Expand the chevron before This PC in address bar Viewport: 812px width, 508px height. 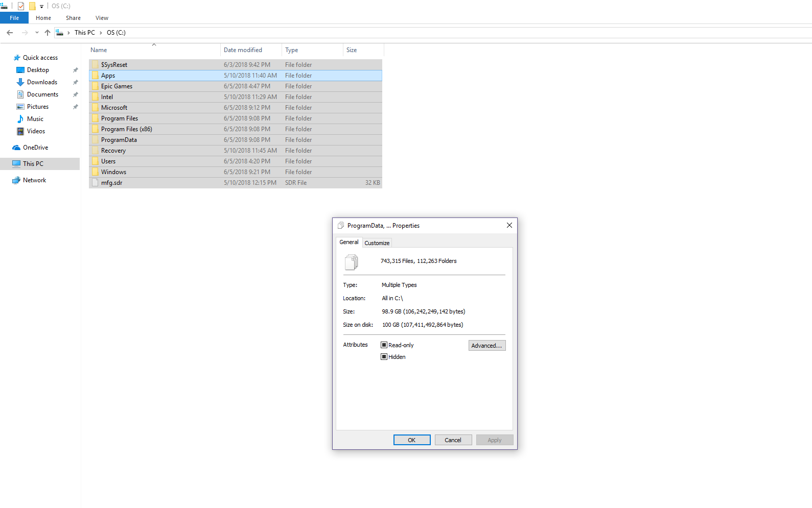point(68,33)
